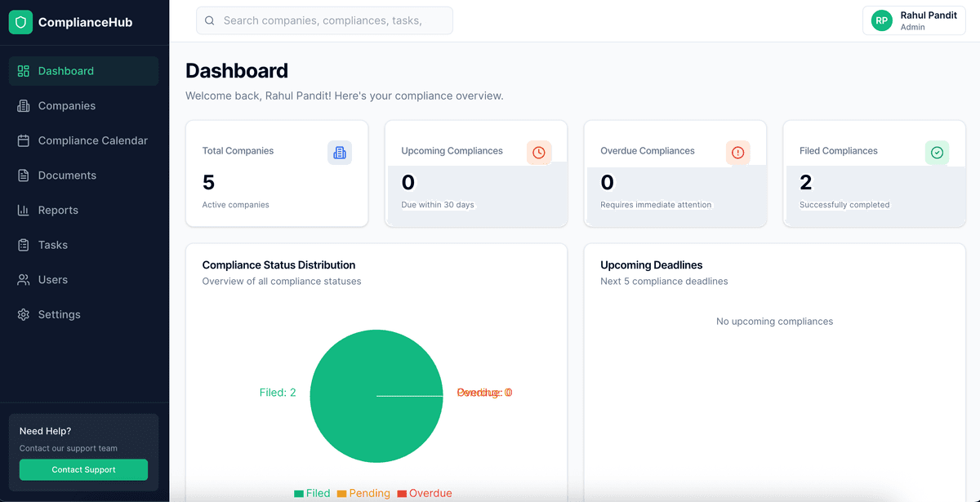Click the alert icon on Overdue Compliances card
The width and height of the screenshot is (980, 502).
(x=738, y=153)
